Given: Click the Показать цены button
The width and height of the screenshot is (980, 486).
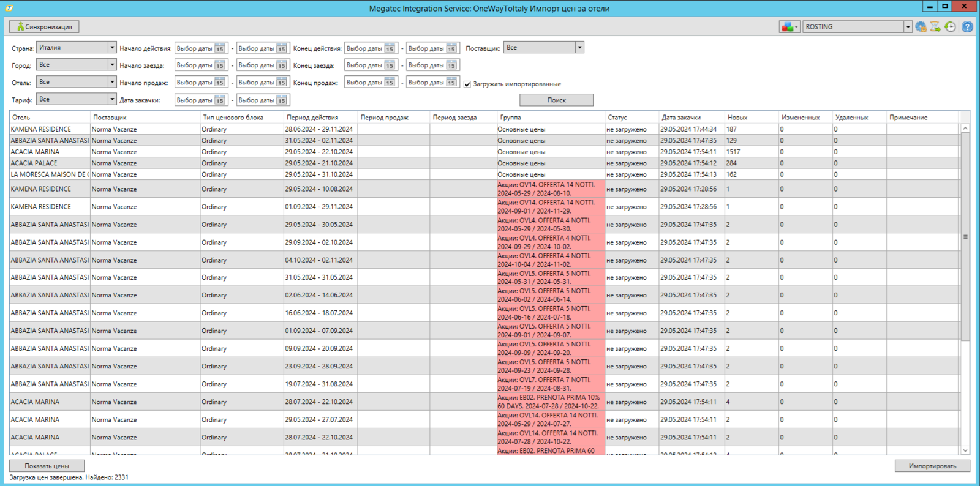Looking at the screenshot, I should tap(47, 466).
